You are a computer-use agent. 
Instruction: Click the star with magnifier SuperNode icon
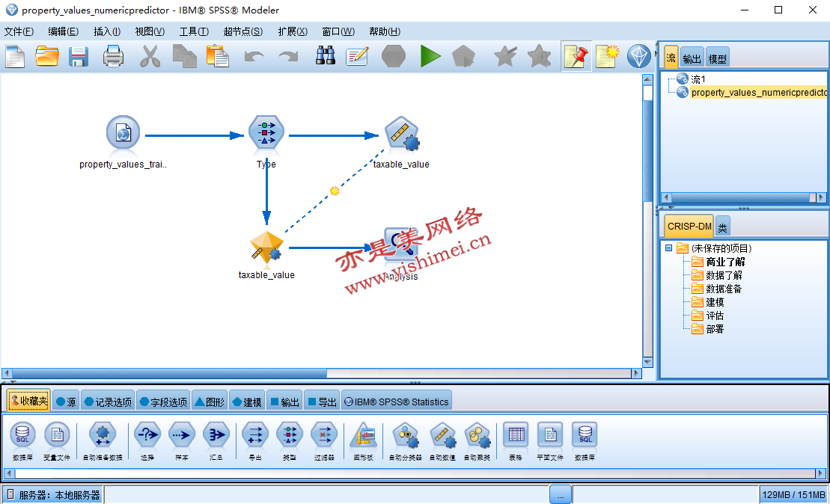coord(540,56)
